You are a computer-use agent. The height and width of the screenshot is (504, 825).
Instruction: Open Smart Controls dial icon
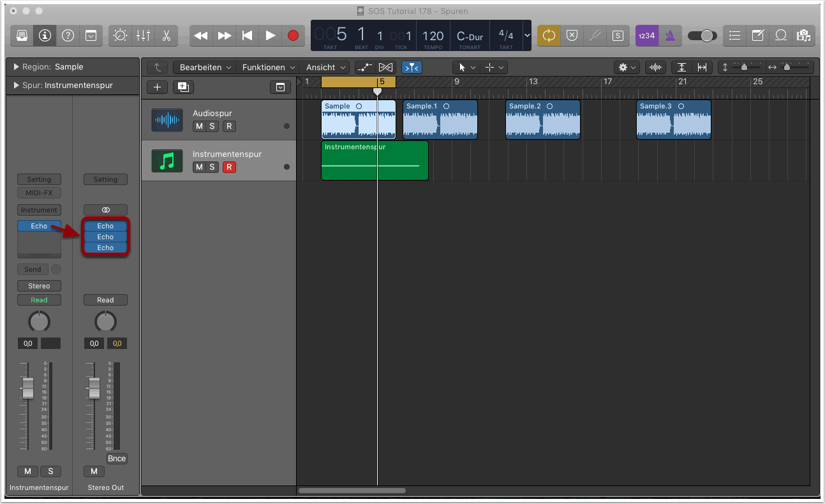(120, 36)
